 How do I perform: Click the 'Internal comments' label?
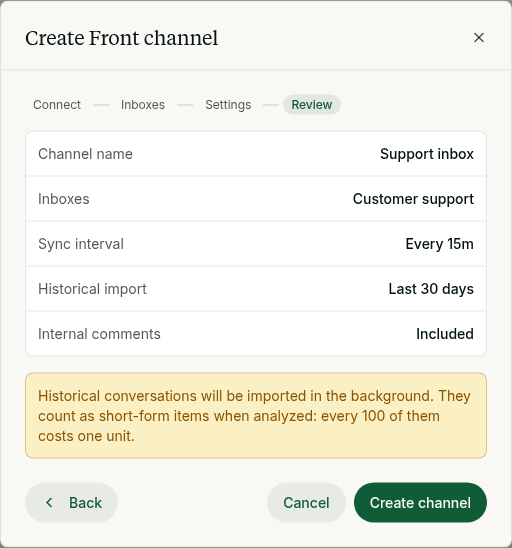click(x=99, y=334)
